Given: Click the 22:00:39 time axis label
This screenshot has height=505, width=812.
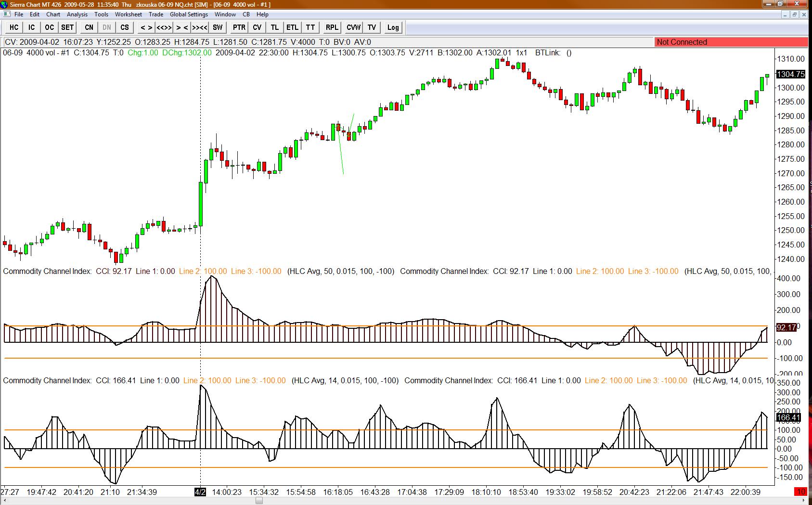Looking at the screenshot, I should click(745, 492).
